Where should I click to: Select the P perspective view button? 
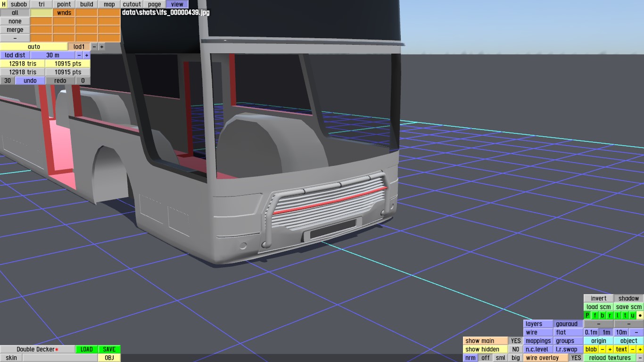[x=587, y=315]
